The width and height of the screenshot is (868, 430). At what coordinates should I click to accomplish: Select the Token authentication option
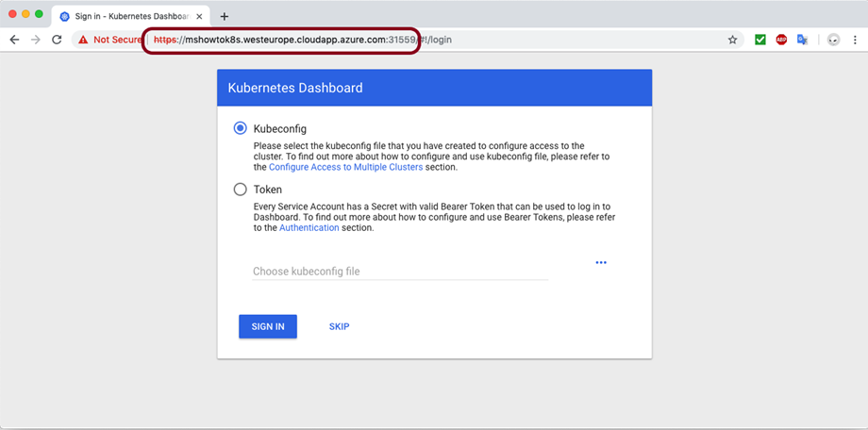(241, 190)
